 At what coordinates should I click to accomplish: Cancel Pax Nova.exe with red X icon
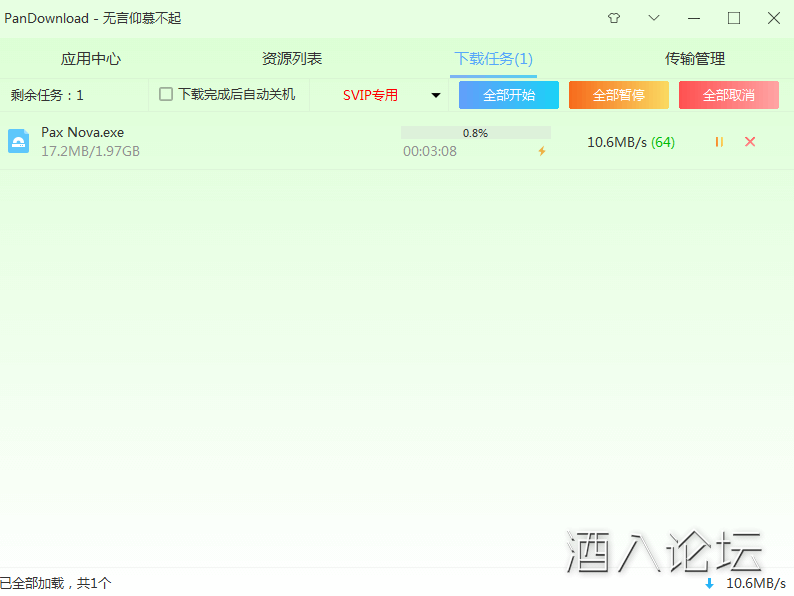coord(750,142)
